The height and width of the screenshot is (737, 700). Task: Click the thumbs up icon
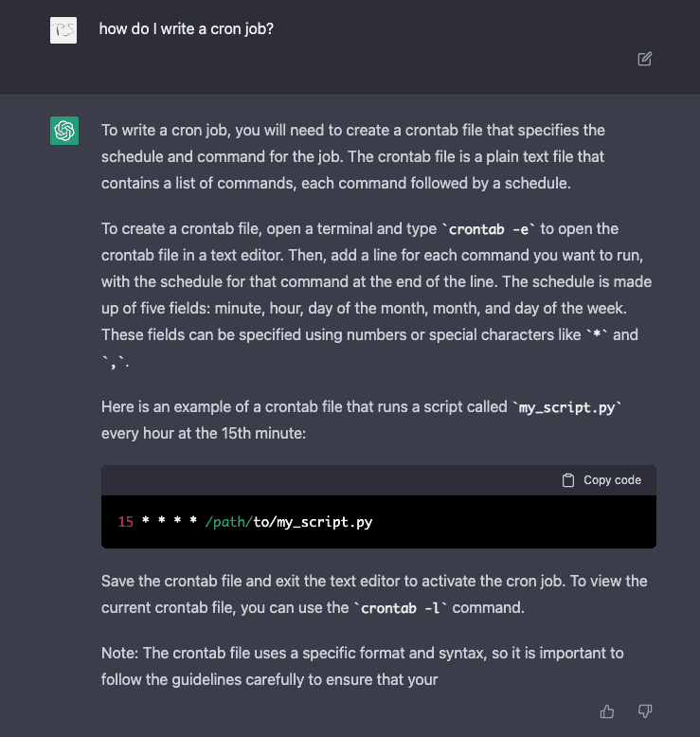pos(607,711)
